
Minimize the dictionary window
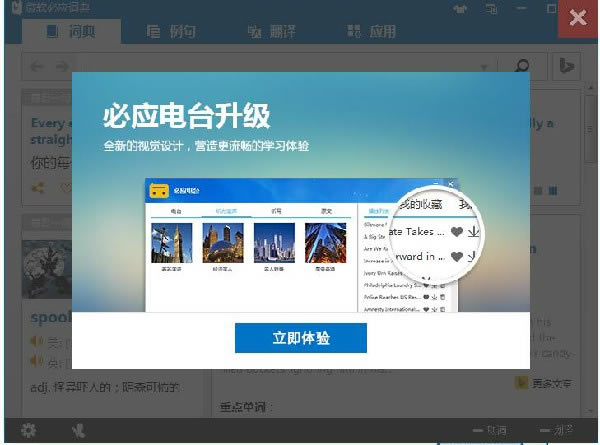click(x=521, y=8)
